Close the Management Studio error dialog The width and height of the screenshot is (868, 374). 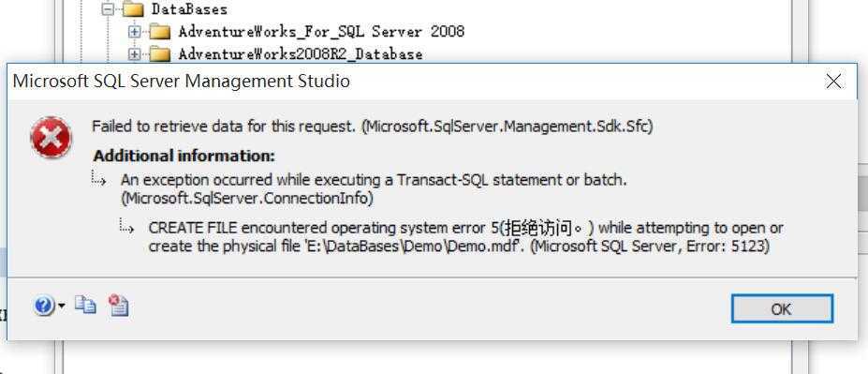[833, 82]
